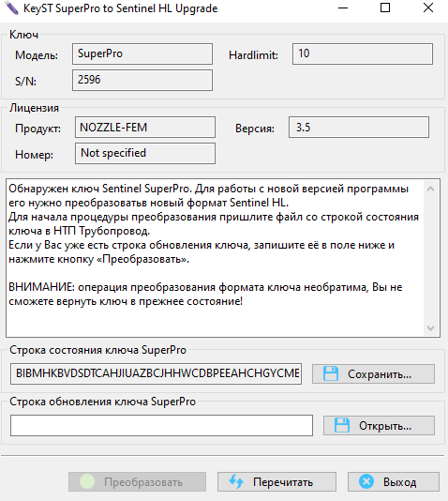
Task: Click the key state string field
Action: point(156,373)
